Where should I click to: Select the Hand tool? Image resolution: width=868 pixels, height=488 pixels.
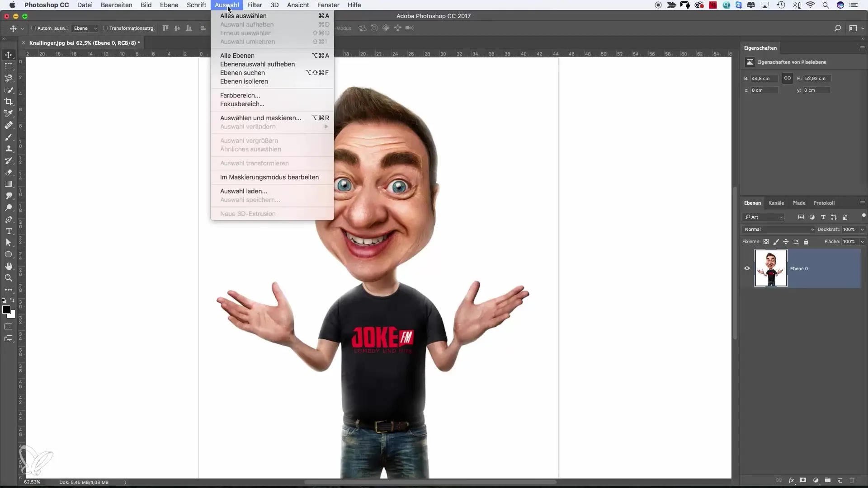click(9, 266)
